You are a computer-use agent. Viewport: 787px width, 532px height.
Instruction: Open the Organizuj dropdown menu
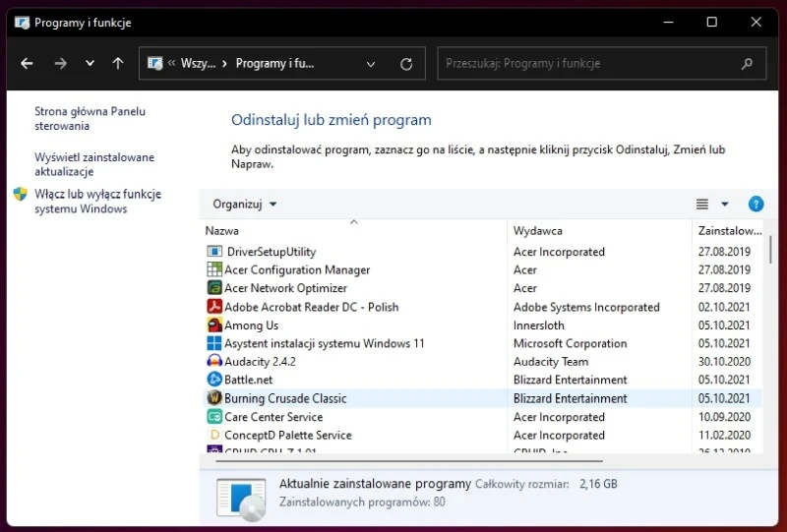pos(244,204)
